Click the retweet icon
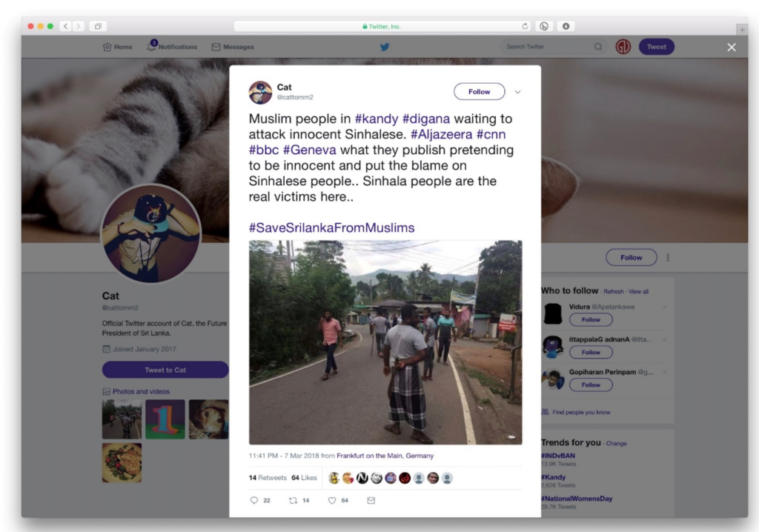Image resolution: width=759 pixels, height=532 pixels. coord(293,501)
